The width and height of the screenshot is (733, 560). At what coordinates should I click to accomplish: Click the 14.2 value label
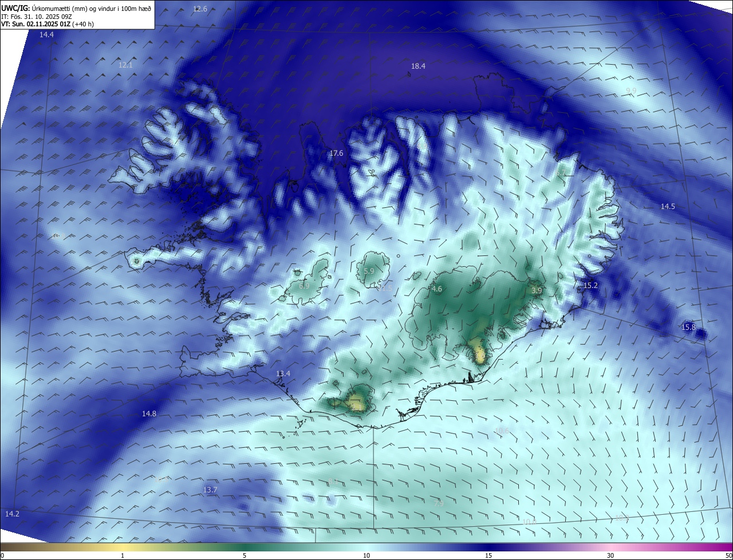coord(12,514)
